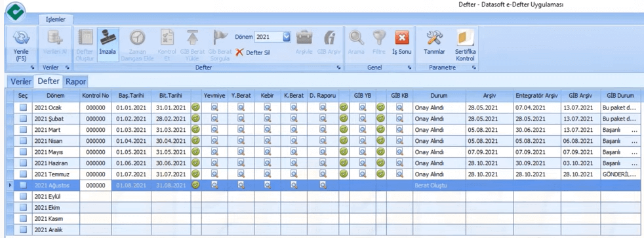Check the box for 2021 Eylül

point(24,196)
